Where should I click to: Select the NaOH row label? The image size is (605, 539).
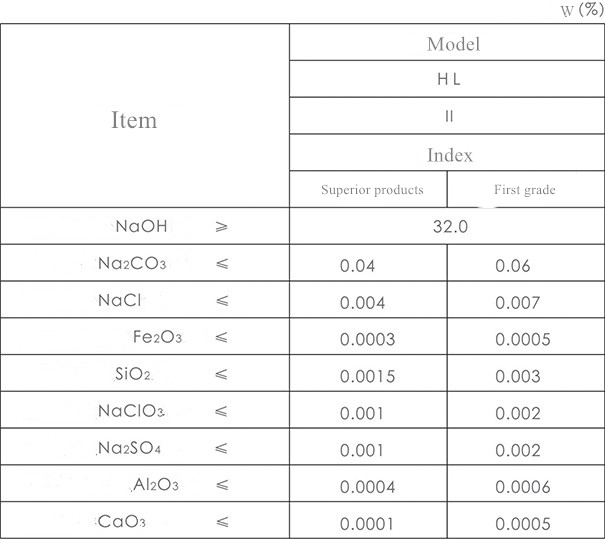pos(141,227)
